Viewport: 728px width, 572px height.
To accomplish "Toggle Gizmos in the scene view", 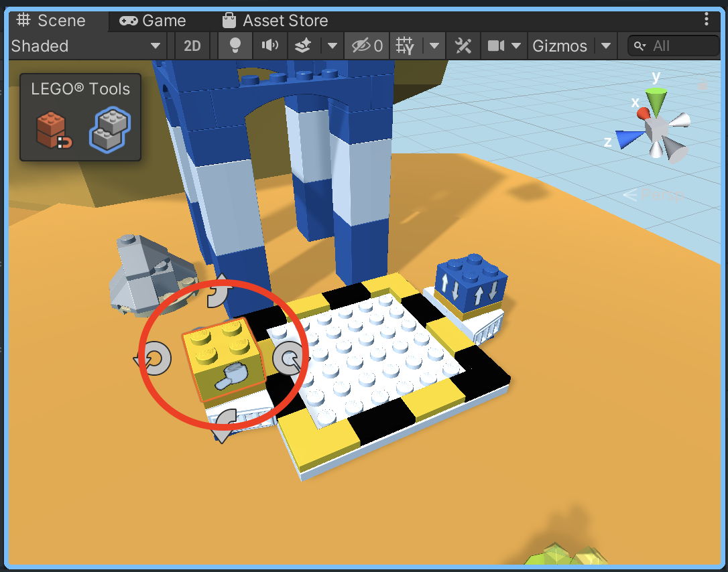I will click(560, 46).
